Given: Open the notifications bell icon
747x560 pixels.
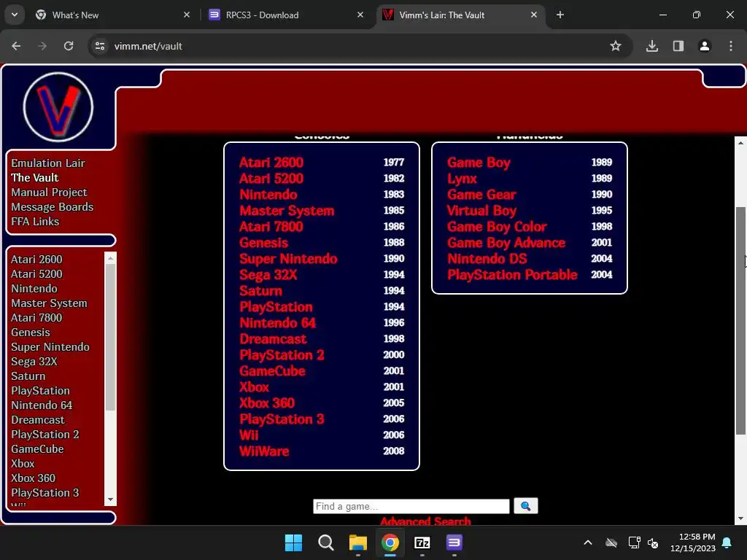Looking at the screenshot, I should [727, 542].
